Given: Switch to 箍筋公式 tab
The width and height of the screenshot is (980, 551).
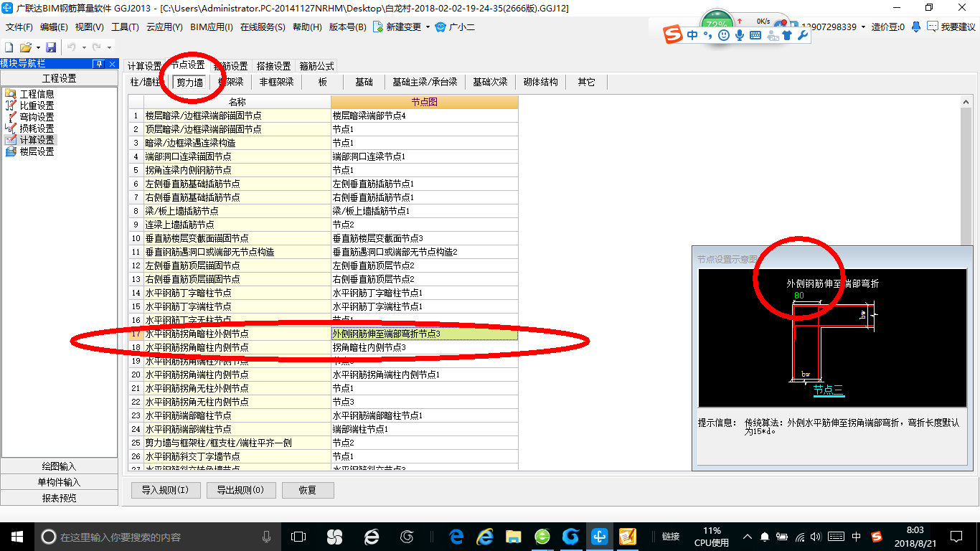Looking at the screenshot, I should tap(316, 65).
